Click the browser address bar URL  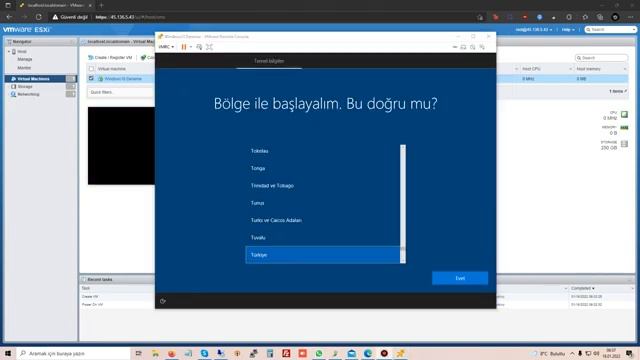coord(130,17)
